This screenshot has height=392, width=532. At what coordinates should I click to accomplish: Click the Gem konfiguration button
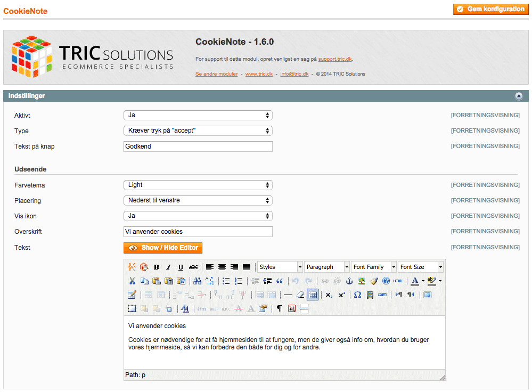pos(490,9)
